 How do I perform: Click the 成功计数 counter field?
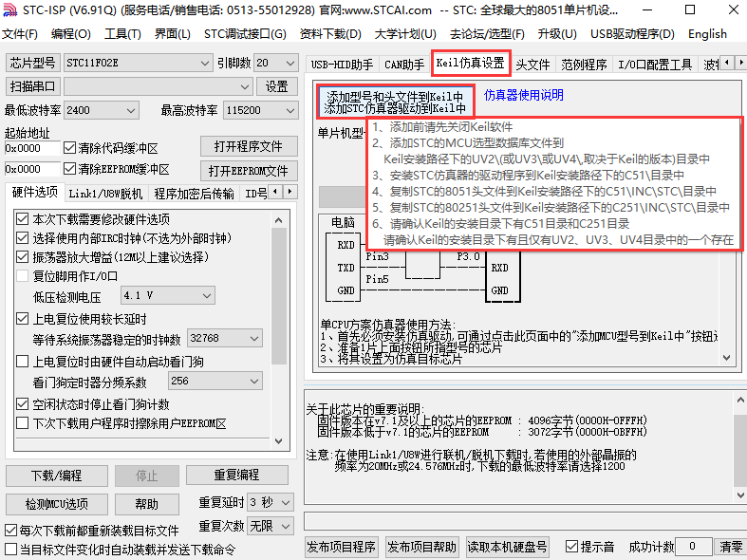(x=693, y=546)
